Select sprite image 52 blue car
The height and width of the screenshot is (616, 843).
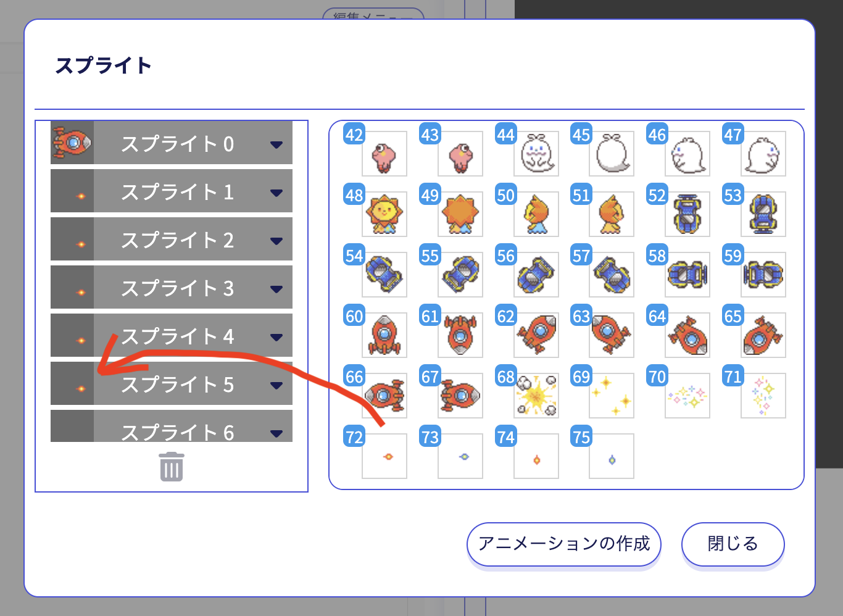687,214
